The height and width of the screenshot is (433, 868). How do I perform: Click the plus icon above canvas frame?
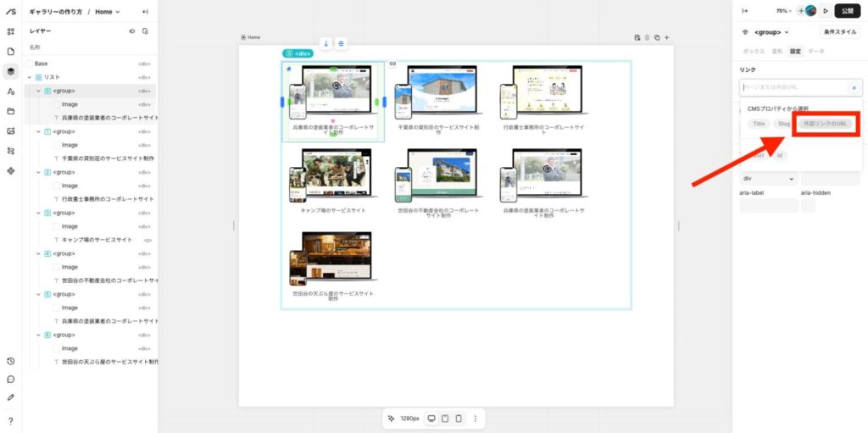click(667, 37)
